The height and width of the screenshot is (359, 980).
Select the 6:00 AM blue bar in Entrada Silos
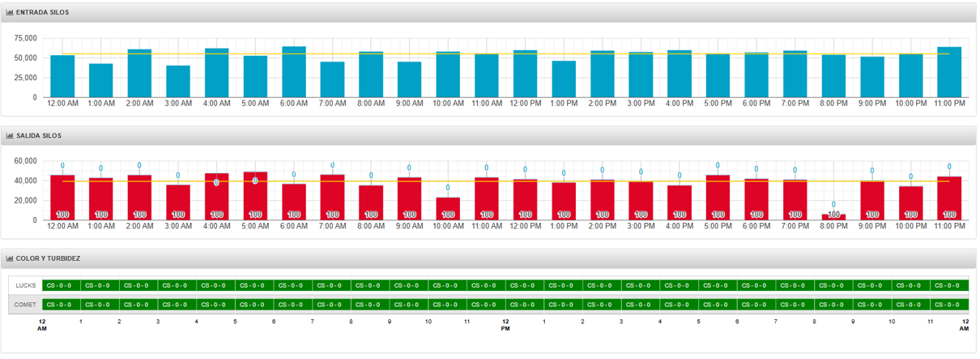(293, 73)
